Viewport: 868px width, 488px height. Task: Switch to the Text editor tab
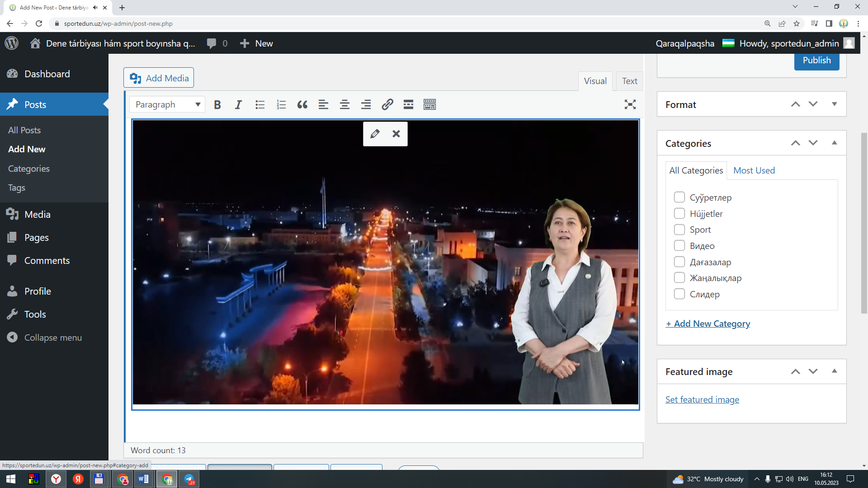[x=630, y=81]
